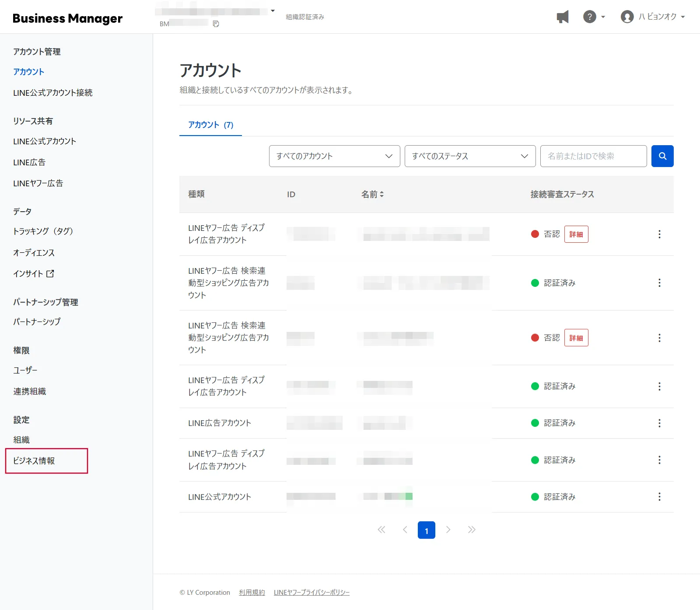The image size is (700, 610).
Task: Expand the organization name chevron at top
Action: click(x=273, y=10)
